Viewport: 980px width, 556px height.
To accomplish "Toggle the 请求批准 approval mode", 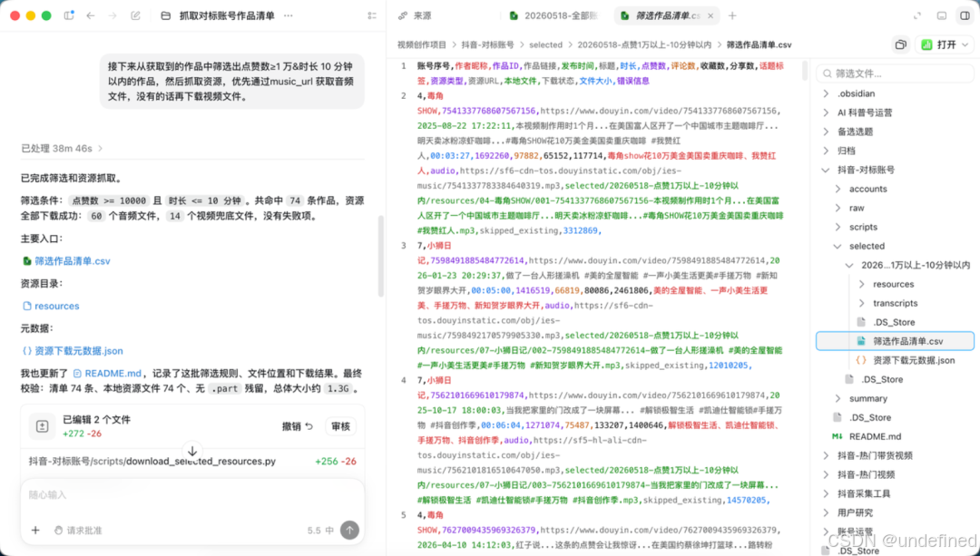I will click(x=78, y=530).
